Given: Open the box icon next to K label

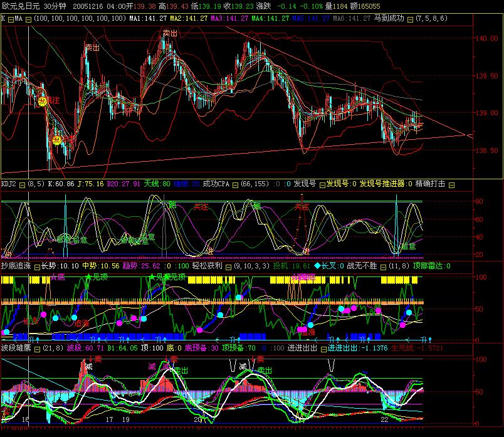Looking at the screenshot, I should coord(11,19).
